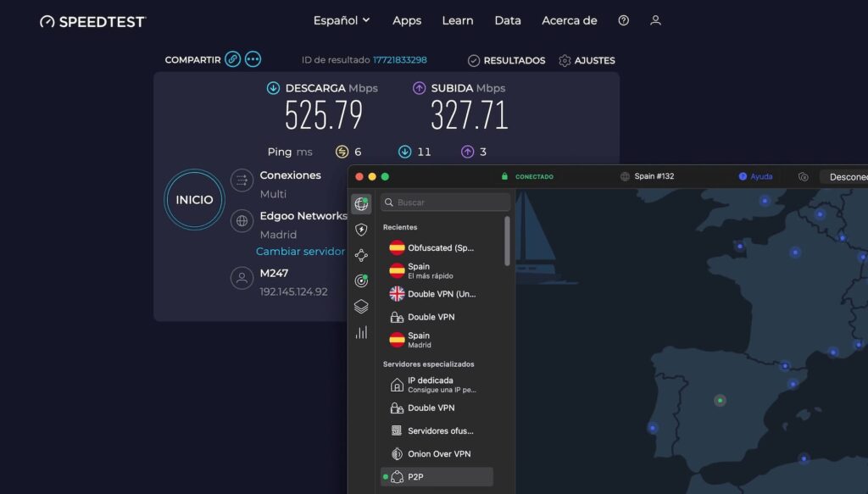
Task: Open the Learn menu item
Action: (x=457, y=20)
